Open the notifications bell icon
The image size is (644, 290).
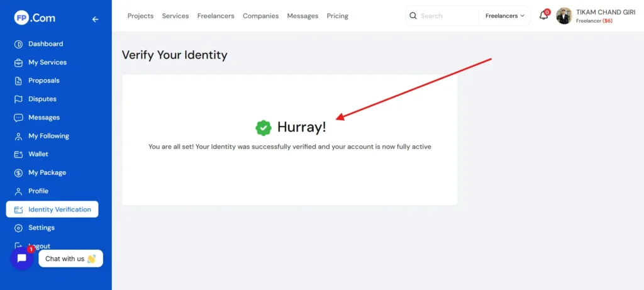[x=543, y=16]
